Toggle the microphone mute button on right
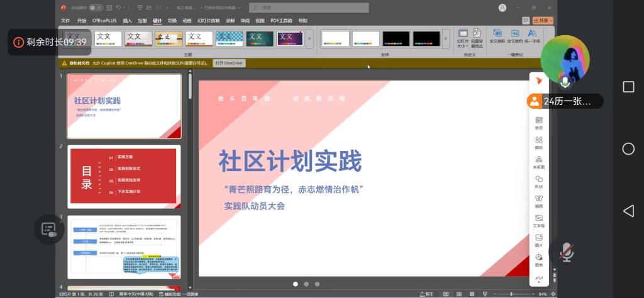 tap(566, 252)
